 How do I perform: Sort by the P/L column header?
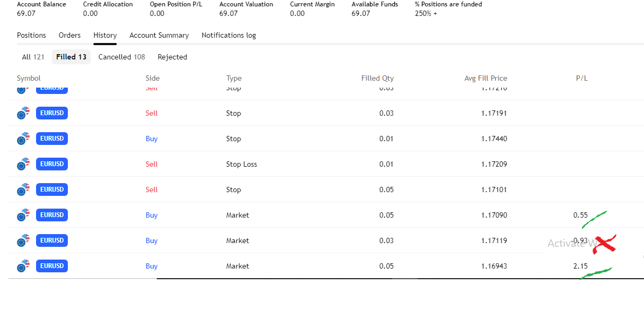pyautogui.click(x=581, y=78)
